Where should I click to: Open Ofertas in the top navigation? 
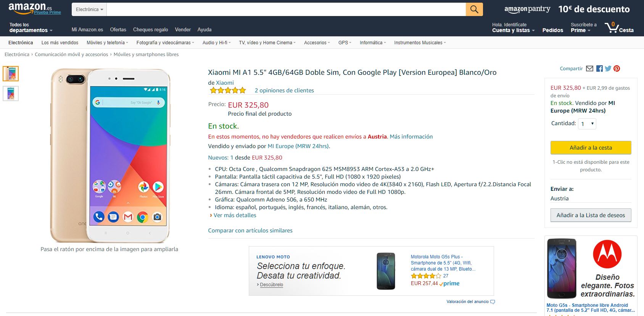pyautogui.click(x=118, y=29)
